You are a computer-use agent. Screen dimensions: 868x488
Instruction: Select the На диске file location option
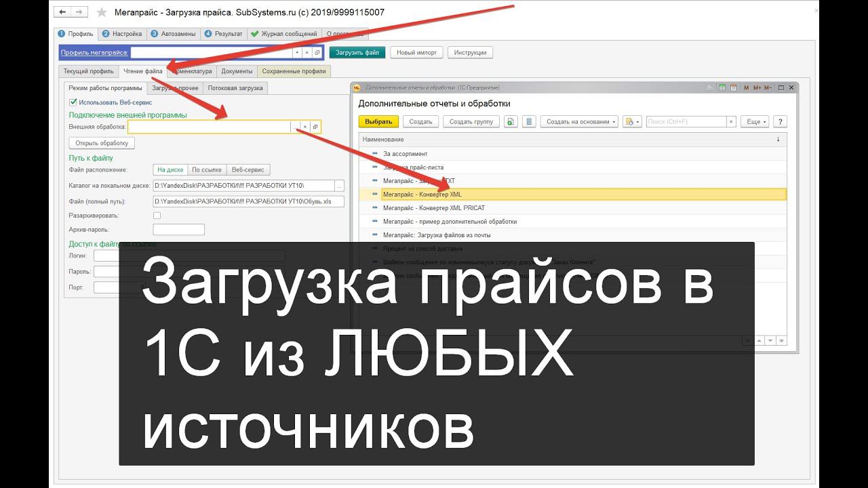coord(169,169)
